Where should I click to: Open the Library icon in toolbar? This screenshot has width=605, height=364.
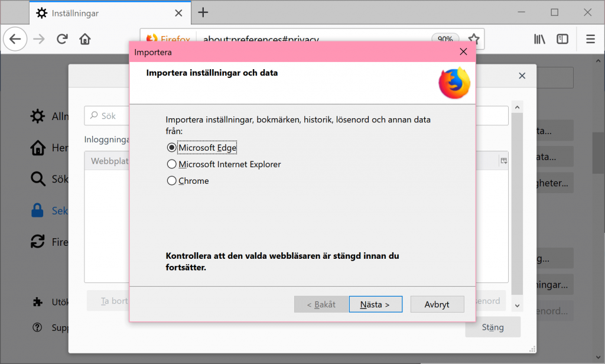(x=539, y=39)
